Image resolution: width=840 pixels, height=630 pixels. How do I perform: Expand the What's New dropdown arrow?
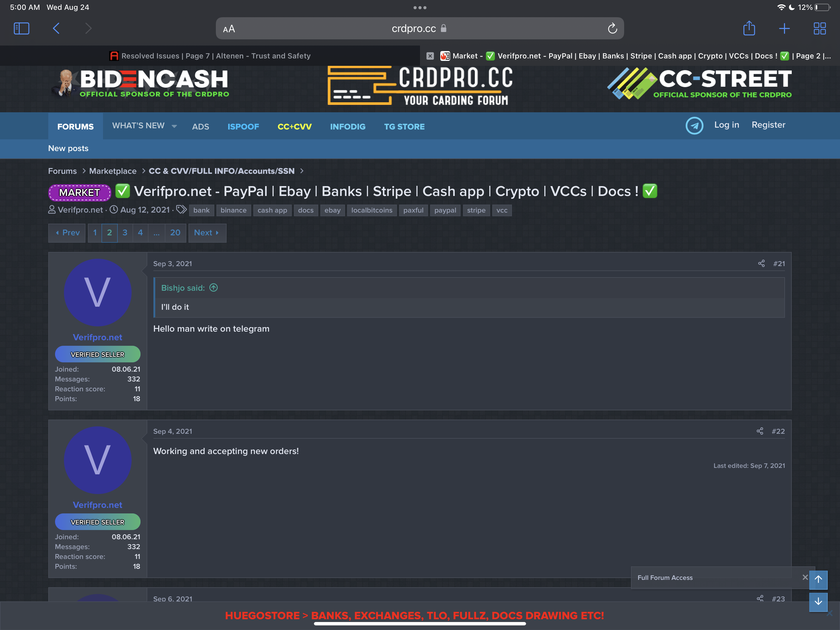[174, 126]
